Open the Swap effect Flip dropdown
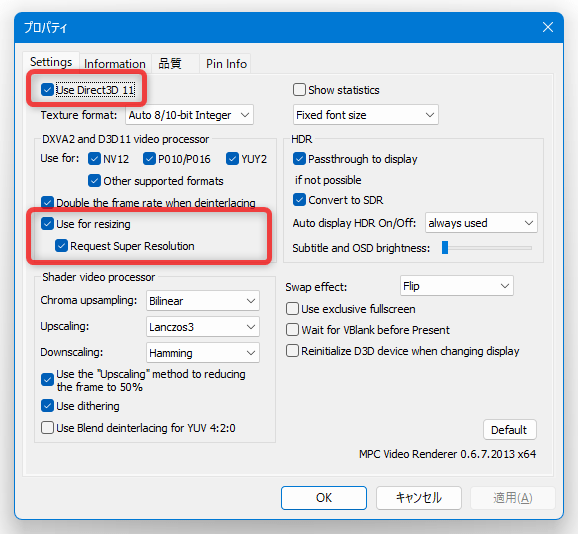 [457, 286]
